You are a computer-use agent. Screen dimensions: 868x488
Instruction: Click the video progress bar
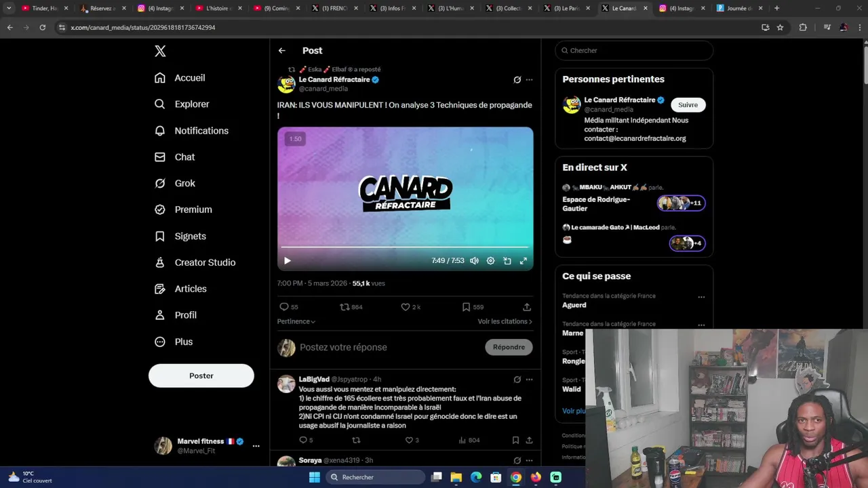coord(405,247)
